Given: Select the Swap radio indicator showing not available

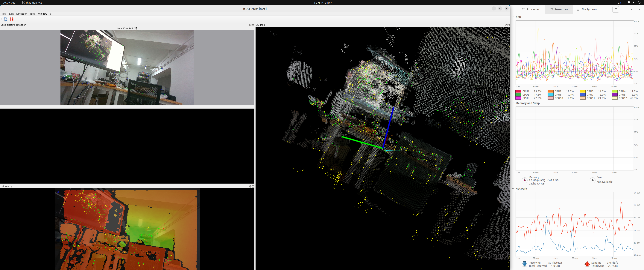Looking at the screenshot, I should (x=592, y=180).
